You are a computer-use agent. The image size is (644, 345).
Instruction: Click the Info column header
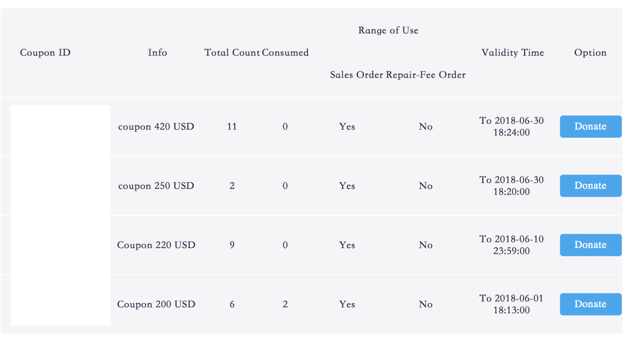point(157,52)
